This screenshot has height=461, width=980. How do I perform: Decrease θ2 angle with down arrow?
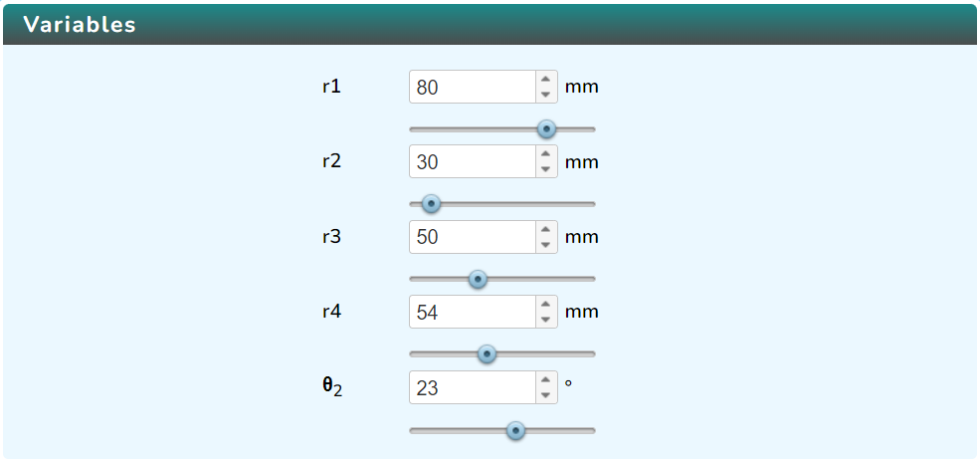point(545,395)
